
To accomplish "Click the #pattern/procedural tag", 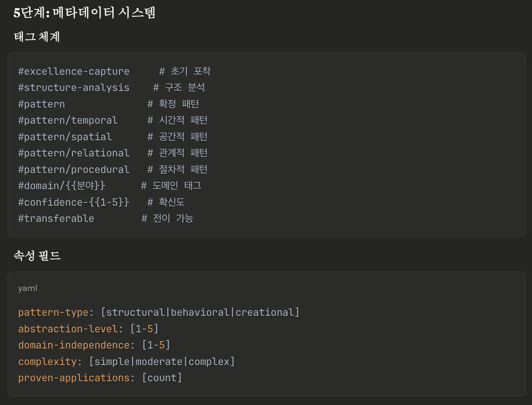I will coord(74,170).
